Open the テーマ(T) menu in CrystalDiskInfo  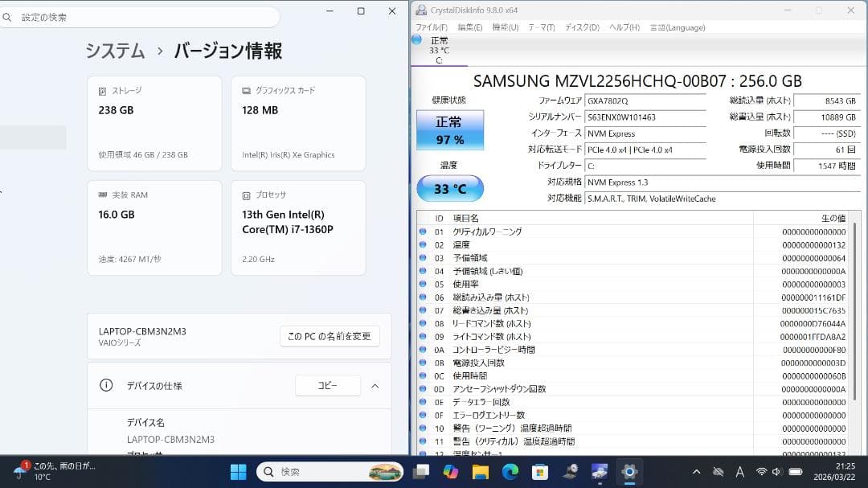(541, 27)
